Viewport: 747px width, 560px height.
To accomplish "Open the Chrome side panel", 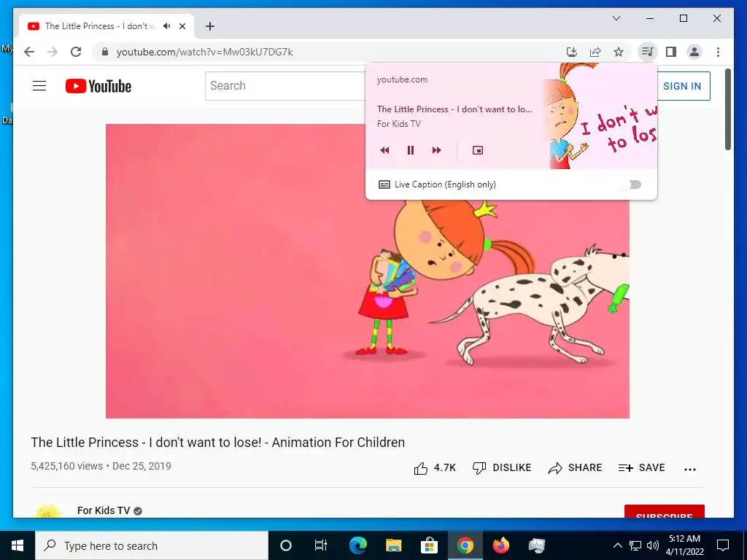I will point(671,52).
